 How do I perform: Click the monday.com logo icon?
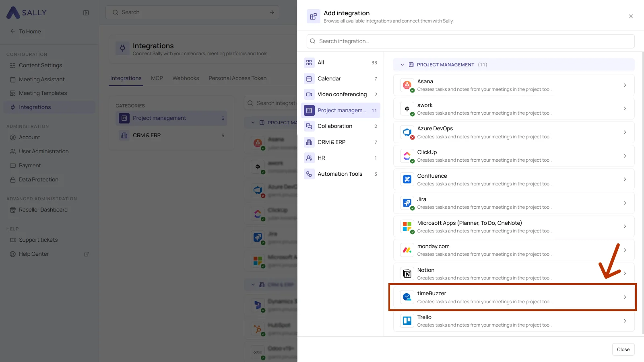pyautogui.click(x=407, y=250)
